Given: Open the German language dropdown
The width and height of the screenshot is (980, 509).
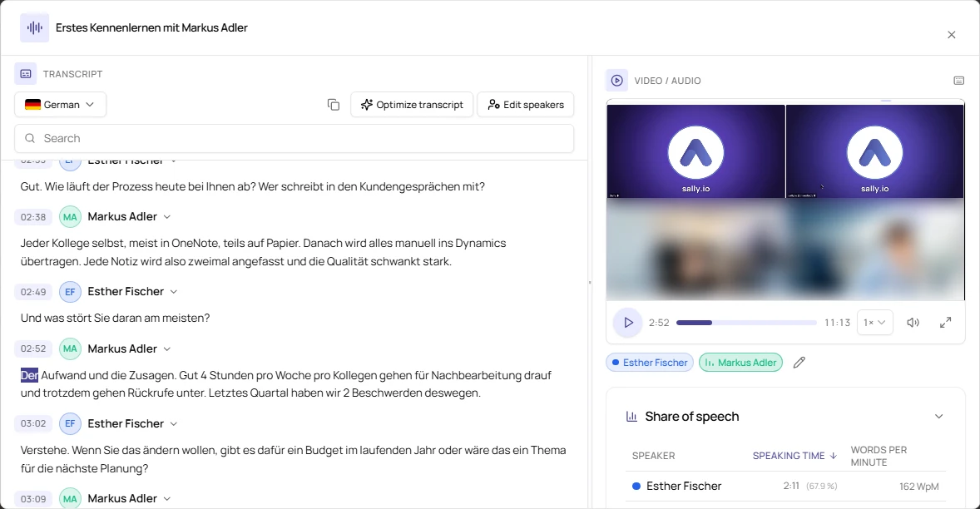Looking at the screenshot, I should click(60, 104).
